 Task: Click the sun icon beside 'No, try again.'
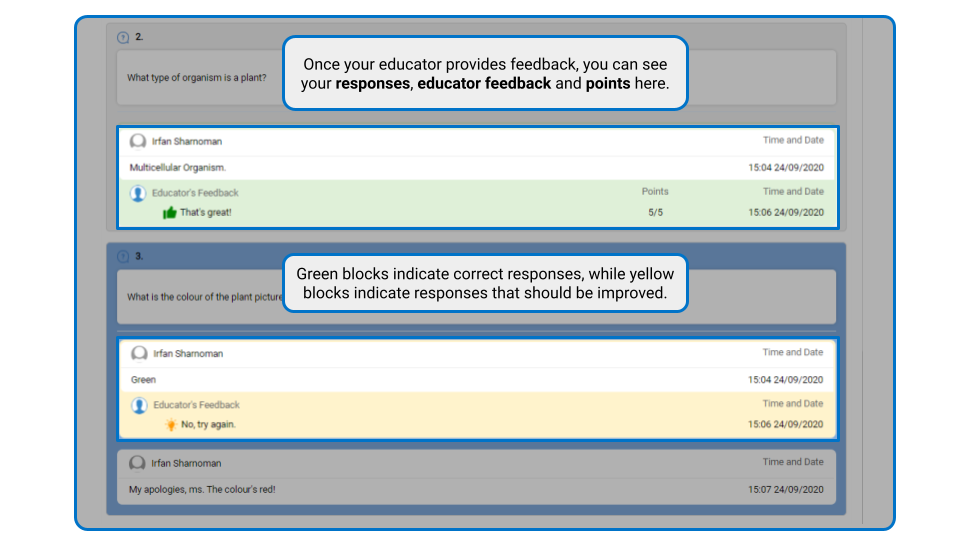[171, 424]
